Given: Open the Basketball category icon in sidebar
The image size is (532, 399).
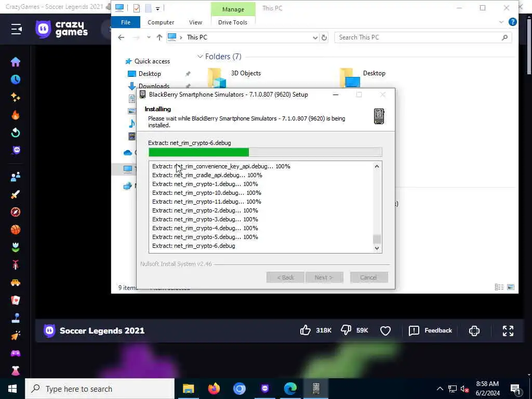Looking at the screenshot, I should coord(15,230).
